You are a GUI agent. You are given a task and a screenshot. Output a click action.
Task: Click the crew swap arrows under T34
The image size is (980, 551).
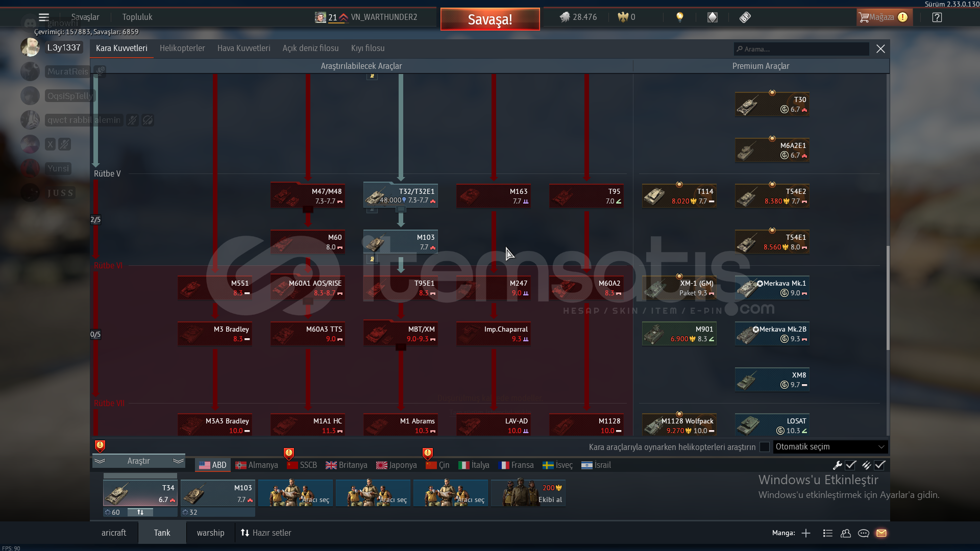pyautogui.click(x=140, y=512)
